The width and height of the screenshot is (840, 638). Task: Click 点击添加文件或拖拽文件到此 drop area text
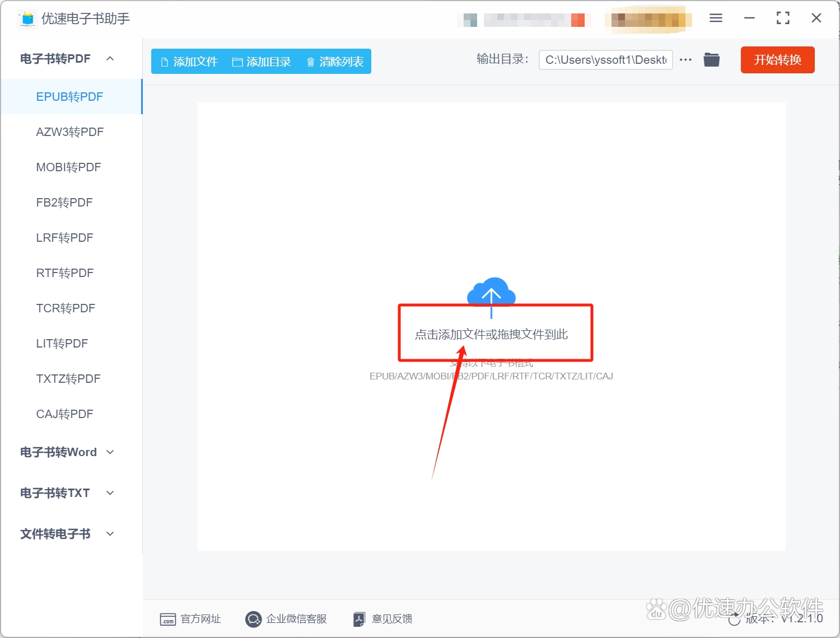pos(491,335)
